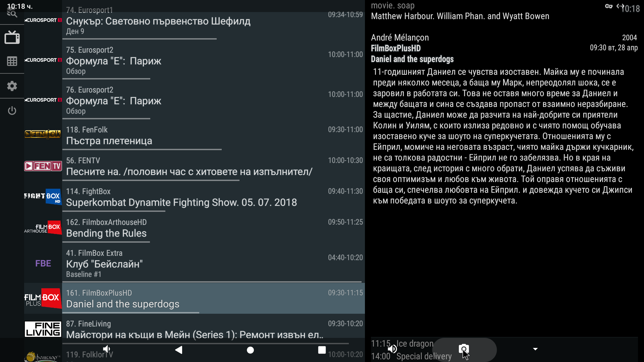Click the FilmBox Arthouse channel logo
644x362 pixels.
pyautogui.click(x=43, y=227)
